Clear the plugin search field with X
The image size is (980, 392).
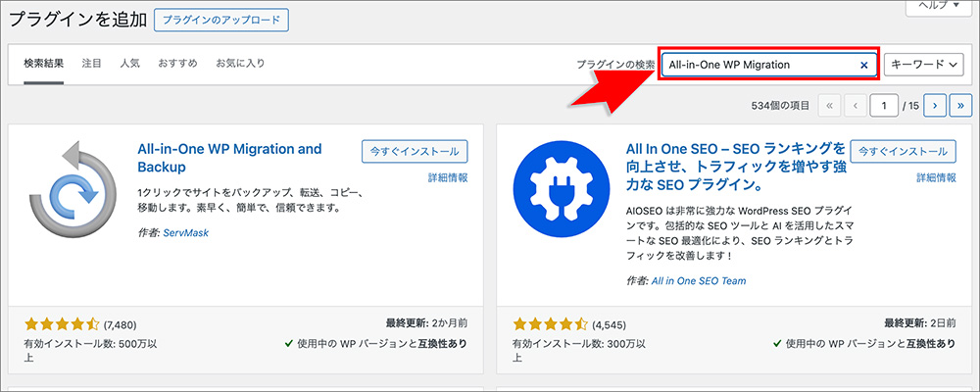pyautogui.click(x=863, y=65)
